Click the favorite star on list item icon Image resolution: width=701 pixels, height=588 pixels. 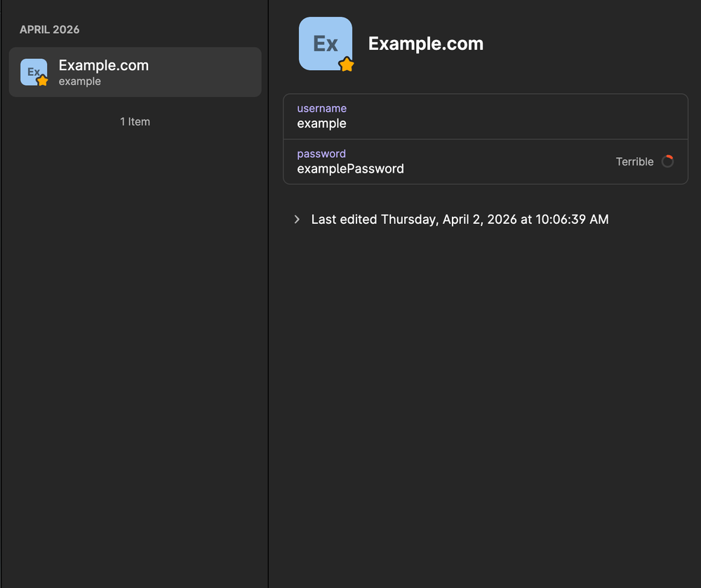(x=42, y=81)
